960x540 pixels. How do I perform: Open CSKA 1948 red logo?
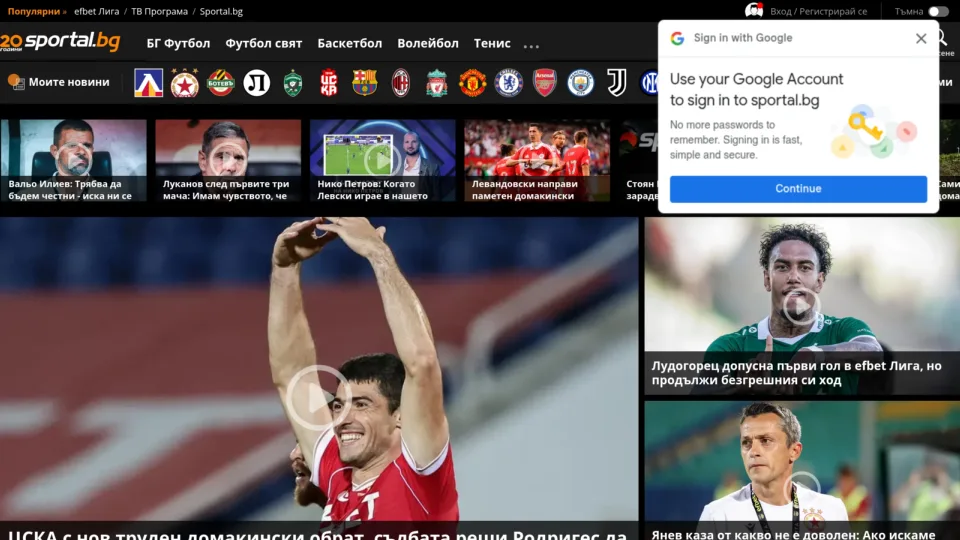(329, 83)
